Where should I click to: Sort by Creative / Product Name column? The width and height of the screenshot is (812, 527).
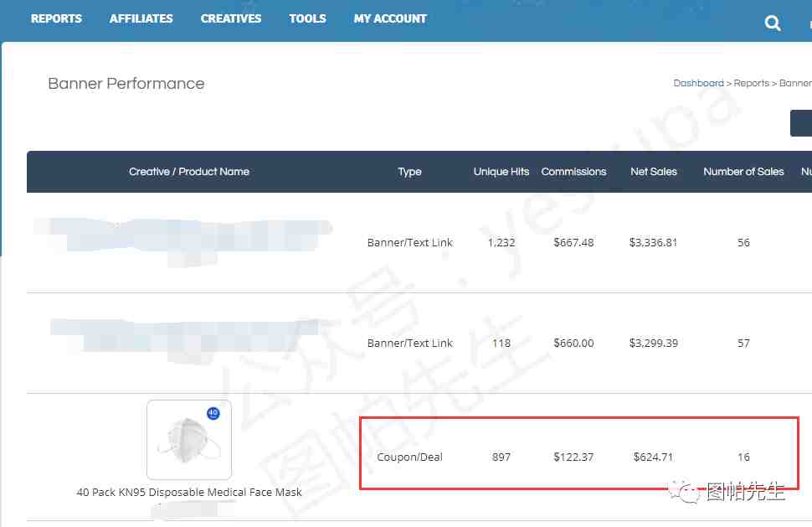[189, 172]
